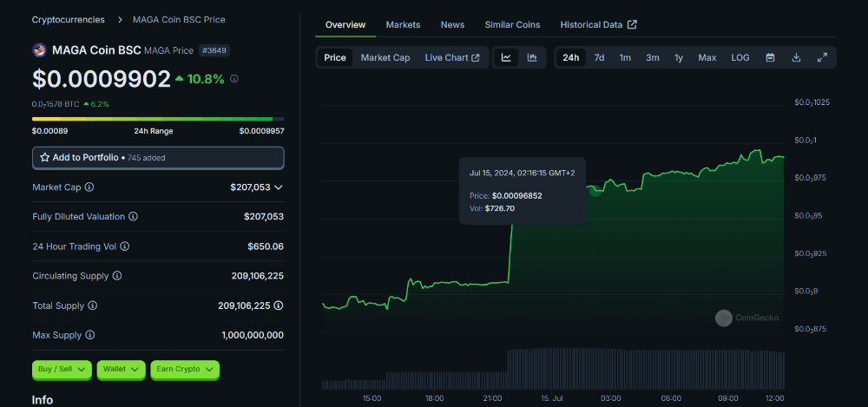
Task: Click 24 Hour Trading Vol info icon
Action: 124,246
